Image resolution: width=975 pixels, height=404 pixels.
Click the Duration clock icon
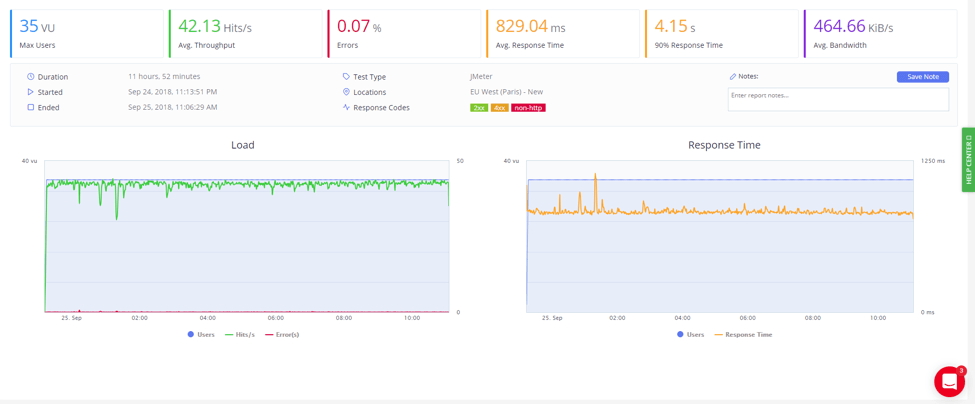click(x=31, y=77)
